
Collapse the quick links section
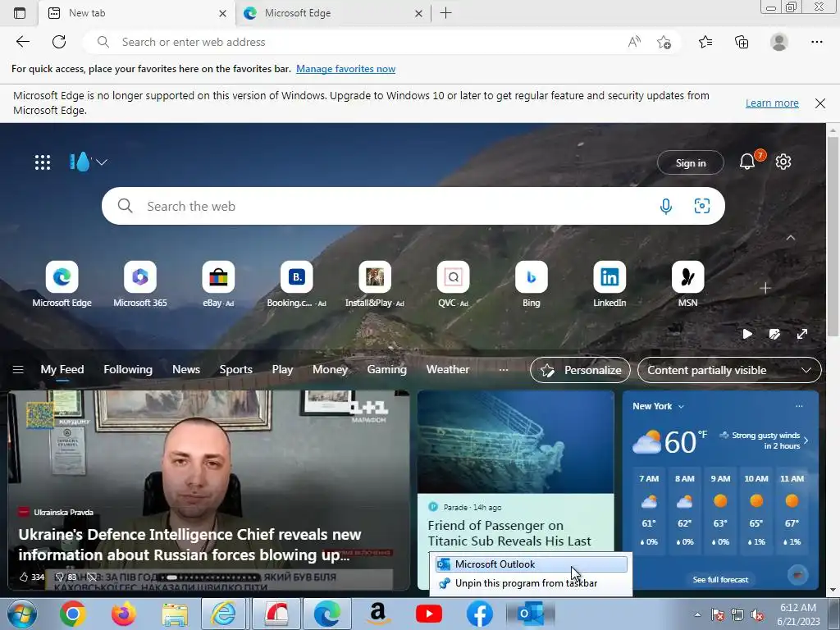791,237
